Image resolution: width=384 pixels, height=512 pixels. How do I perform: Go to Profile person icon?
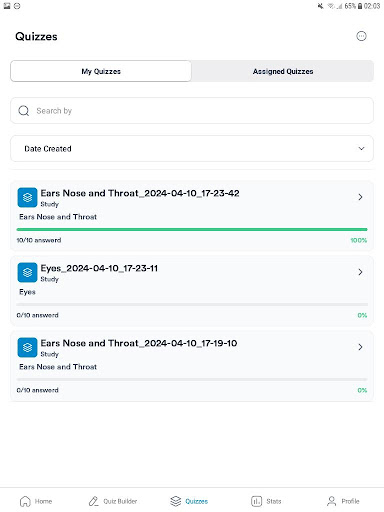[x=332, y=501]
